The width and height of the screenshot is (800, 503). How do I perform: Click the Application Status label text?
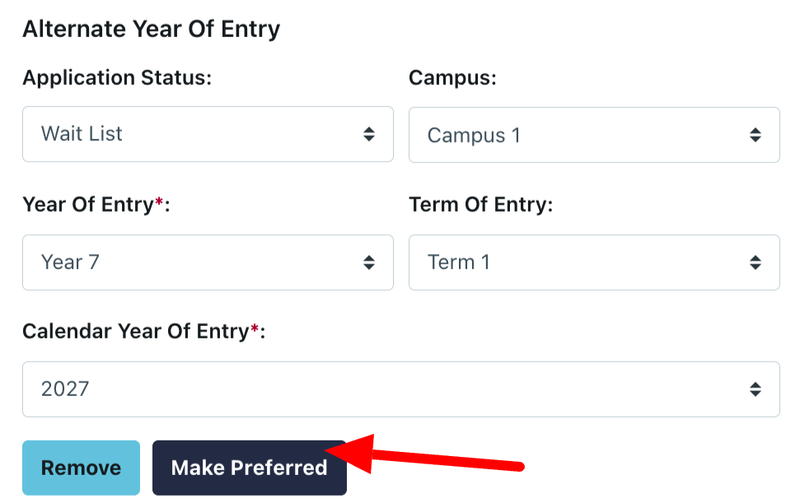tap(117, 78)
